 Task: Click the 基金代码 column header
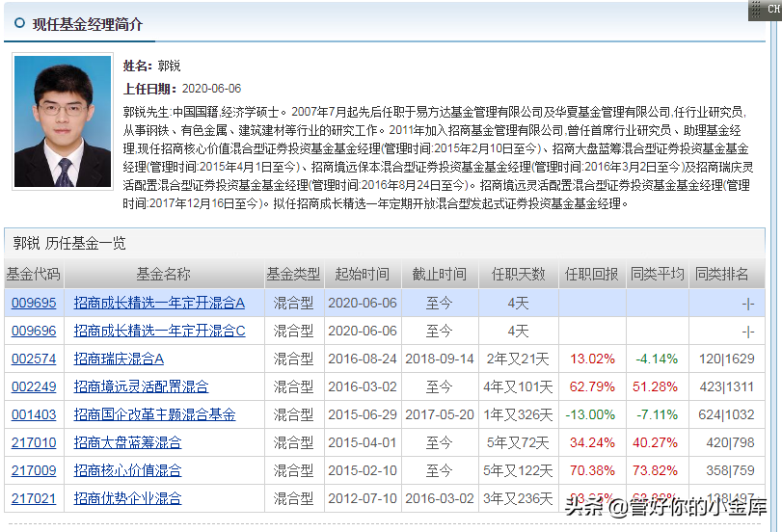click(x=34, y=274)
